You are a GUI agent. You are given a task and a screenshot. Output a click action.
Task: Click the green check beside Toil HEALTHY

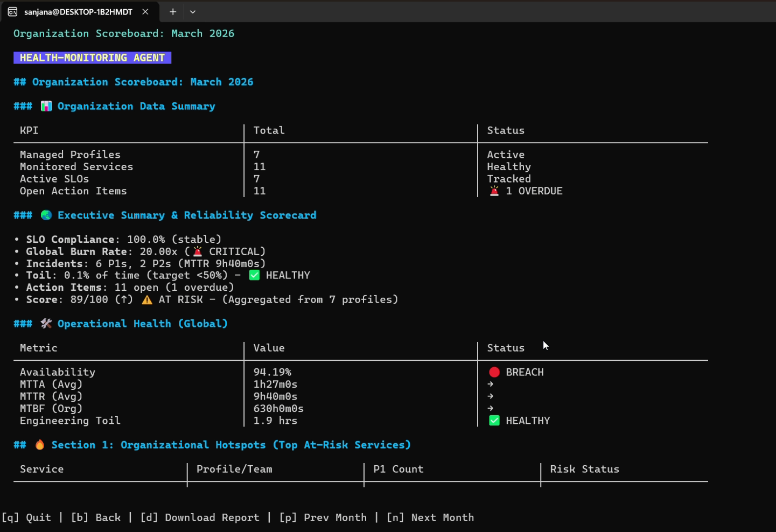[x=255, y=275]
